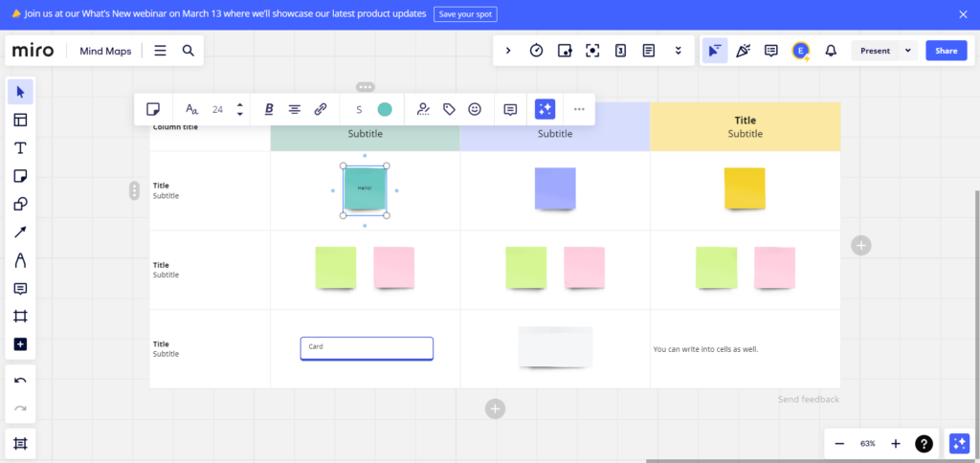
Task: Expand the collapsed top toolbar chevron
Action: click(508, 51)
